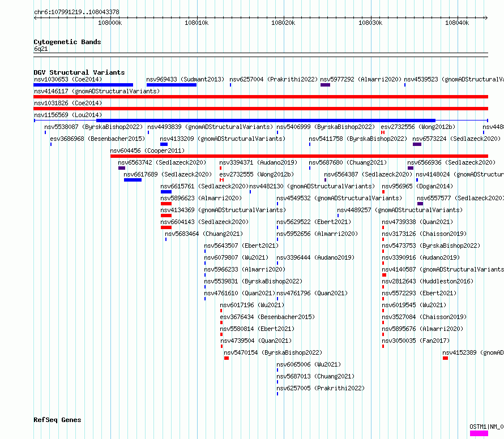Open variant nsv6615761 (Sedlazeck2020)
The image size is (504, 439).
204,186
